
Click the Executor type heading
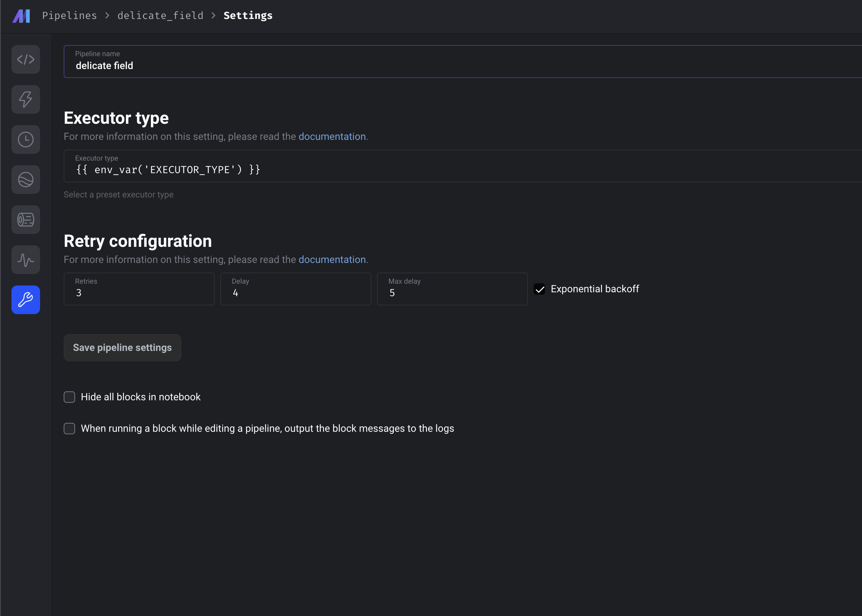tap(116, 118)
